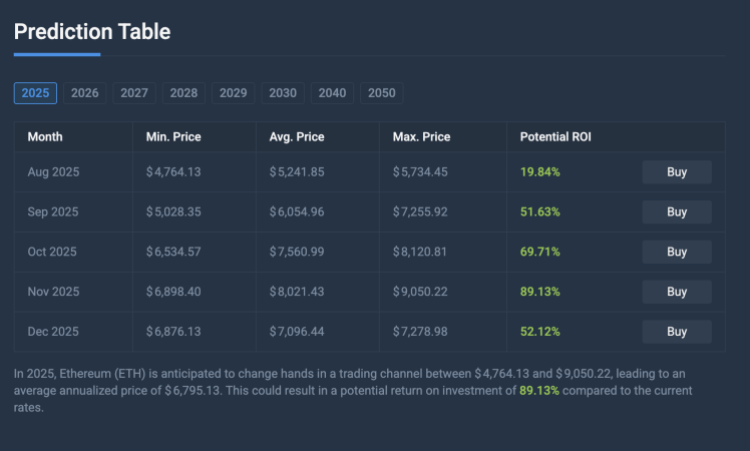Switch to the 2026 tab
Viewport: 750px width, 451px height.
point(85,93)
